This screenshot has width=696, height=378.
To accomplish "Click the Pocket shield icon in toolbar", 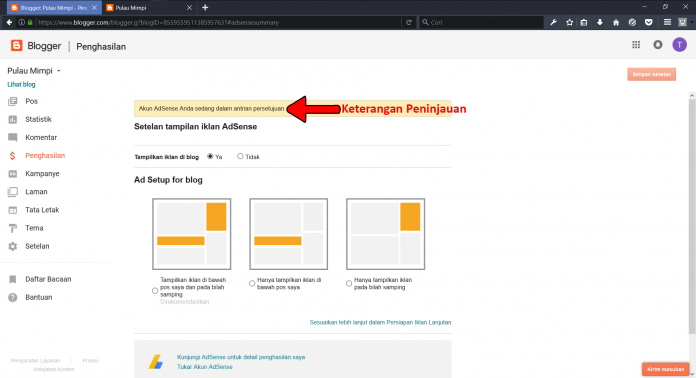I will (649, 22).
